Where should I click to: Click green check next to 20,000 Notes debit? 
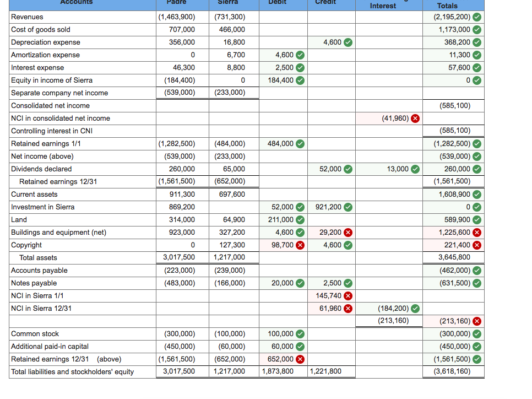tap(300, 283)
